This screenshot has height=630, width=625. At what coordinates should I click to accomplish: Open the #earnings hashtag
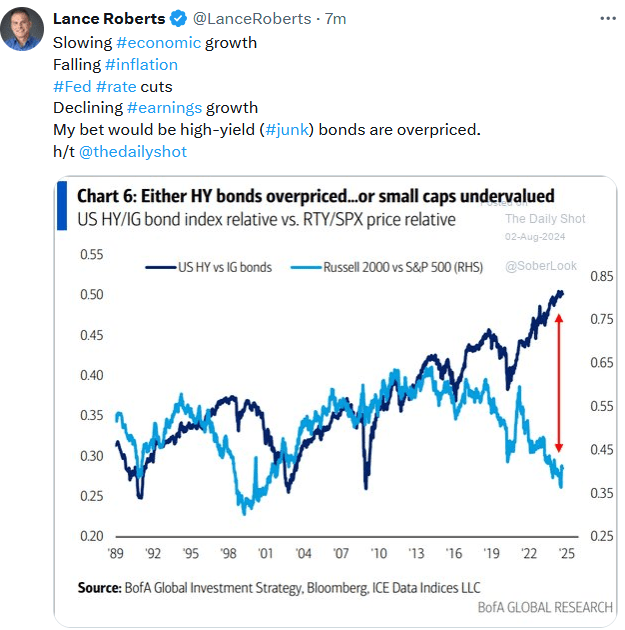click(164, 108)
